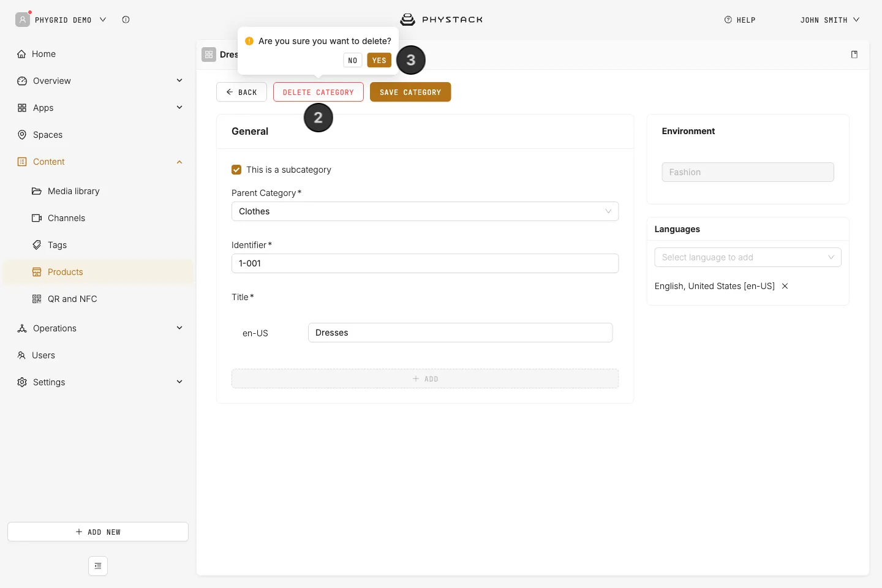Click the Delete Category button

click(318, 92)
